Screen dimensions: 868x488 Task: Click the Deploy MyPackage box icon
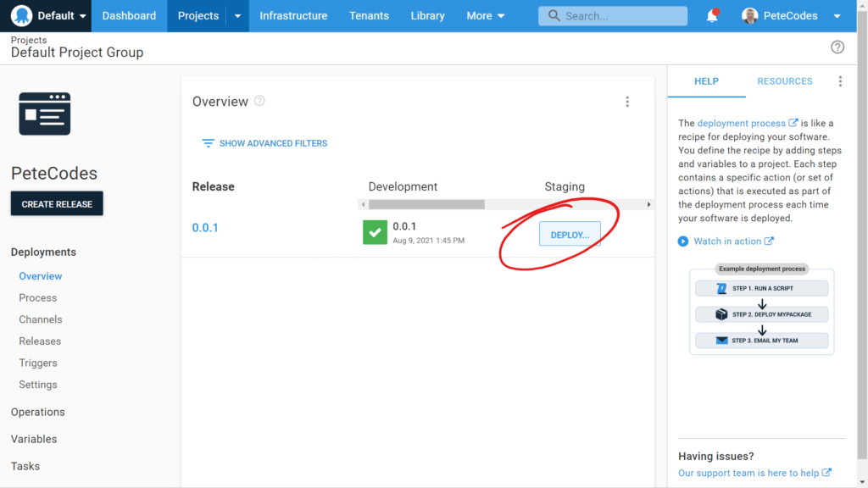click(x=721, y=314)
